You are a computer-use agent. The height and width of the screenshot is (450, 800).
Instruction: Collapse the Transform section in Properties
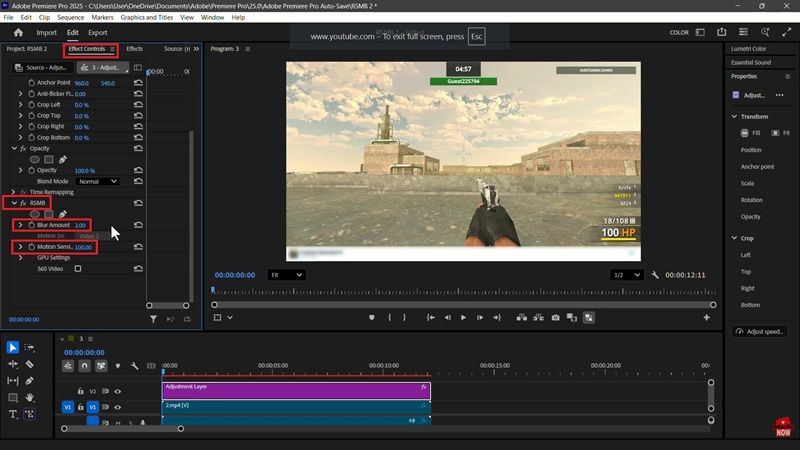point(734,116)
